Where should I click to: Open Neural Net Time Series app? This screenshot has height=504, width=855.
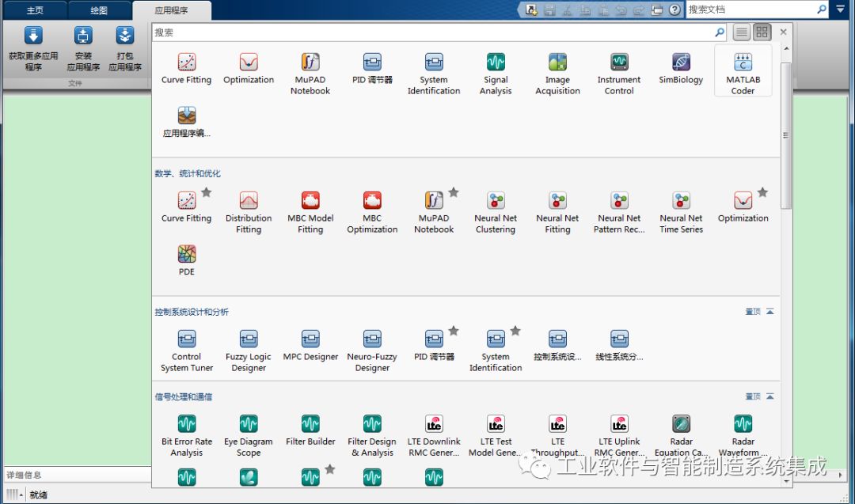pos(681,213)
